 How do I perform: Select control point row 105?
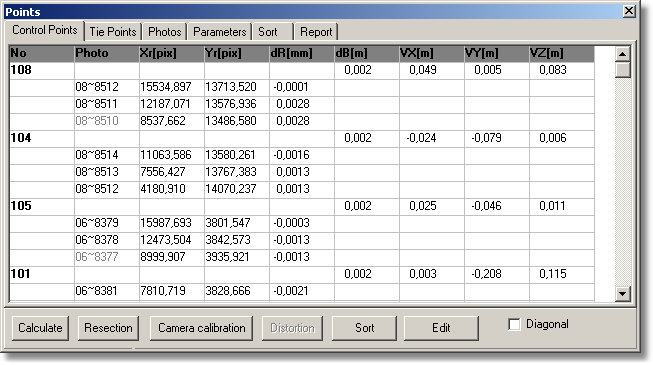point(302,206)
